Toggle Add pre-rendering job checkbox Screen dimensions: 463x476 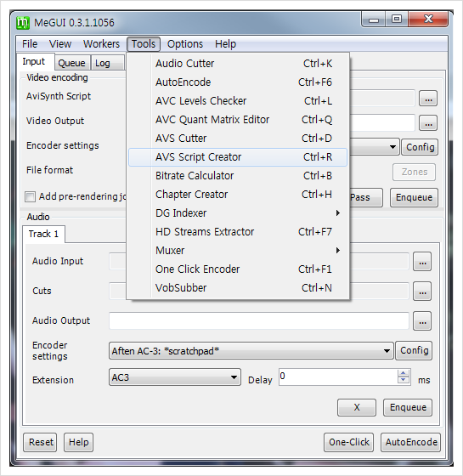pos(30,196)
